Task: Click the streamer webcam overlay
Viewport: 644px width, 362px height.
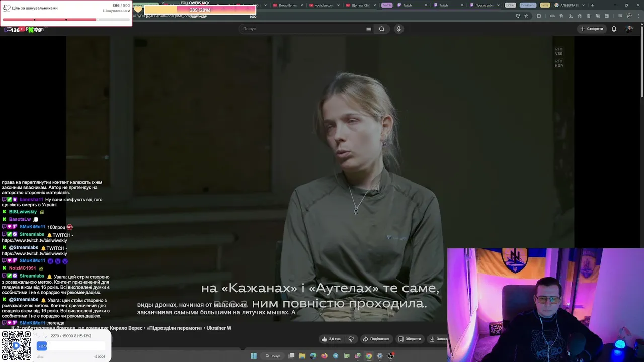Action: [545, 305]
